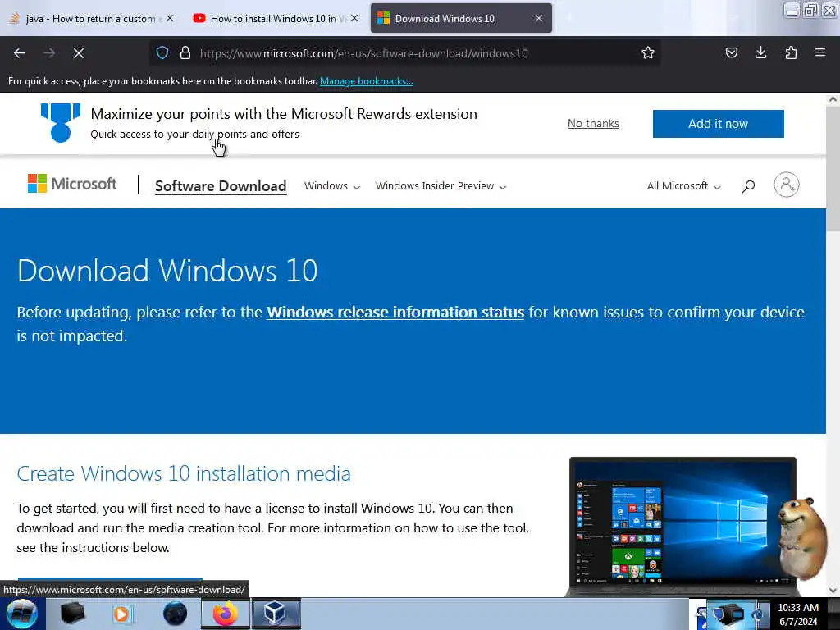Expand Windows Insider Preview dropdown
The image size is (840, 630).
click(441, 186)
